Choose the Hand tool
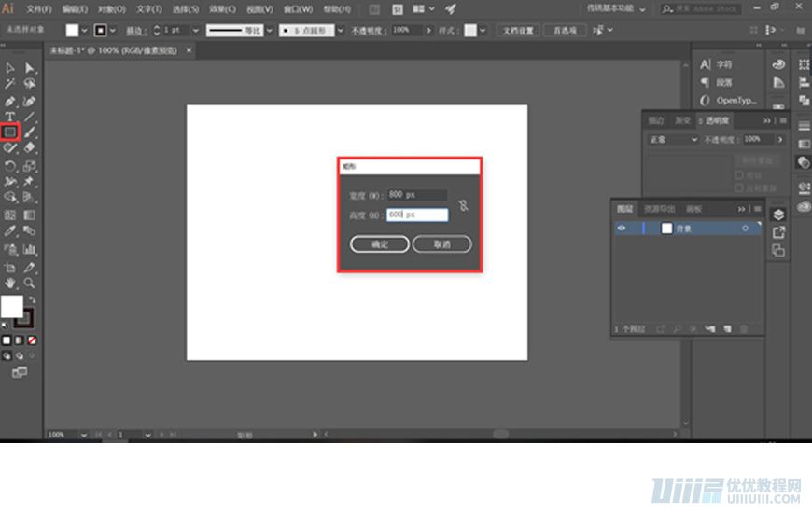 click(10, 282)
